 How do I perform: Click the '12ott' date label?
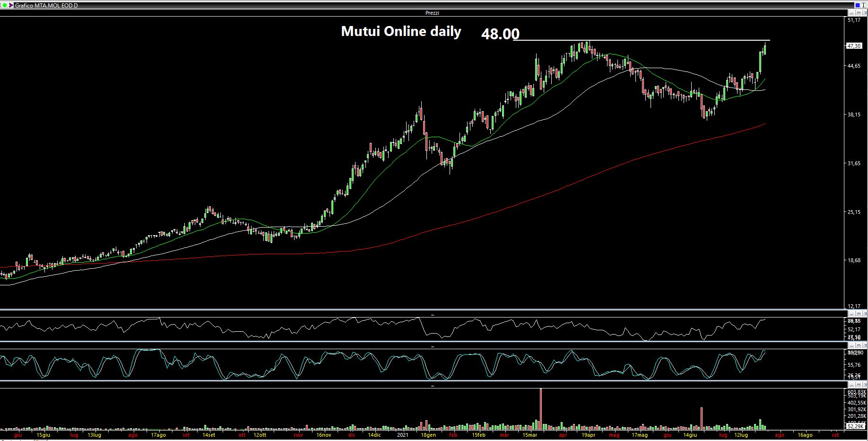pyautogui.click(x=260, y=435)
